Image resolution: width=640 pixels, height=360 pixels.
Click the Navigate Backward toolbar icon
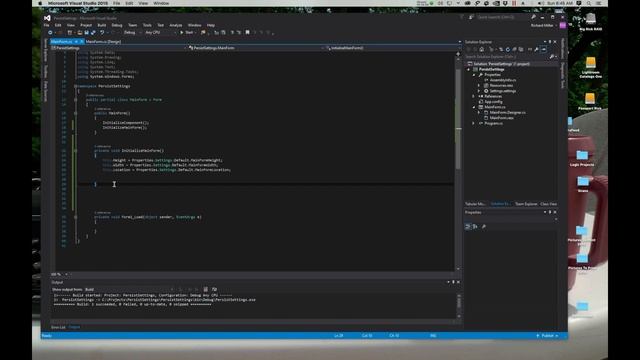(x=50, y=32)
